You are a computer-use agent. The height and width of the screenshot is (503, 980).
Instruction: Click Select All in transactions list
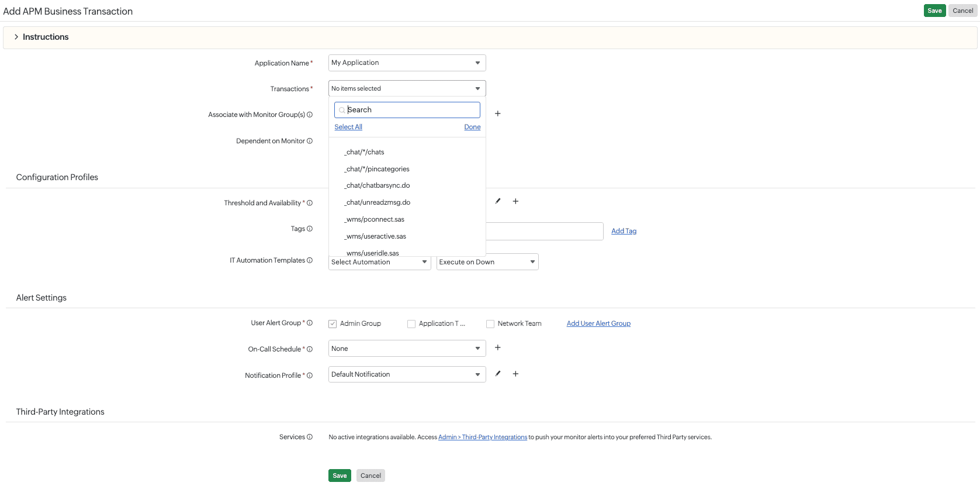coord(348,127)
